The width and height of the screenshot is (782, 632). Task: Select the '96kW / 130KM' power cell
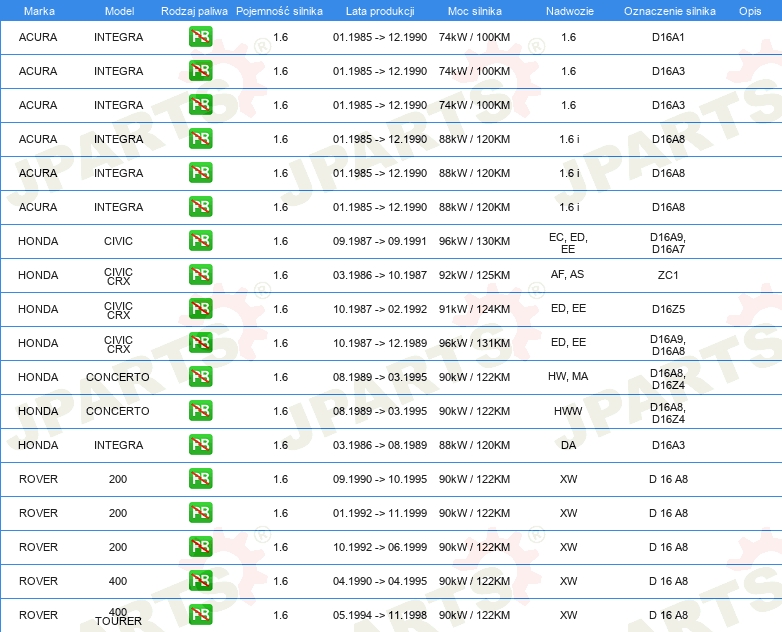coord(474,241)
